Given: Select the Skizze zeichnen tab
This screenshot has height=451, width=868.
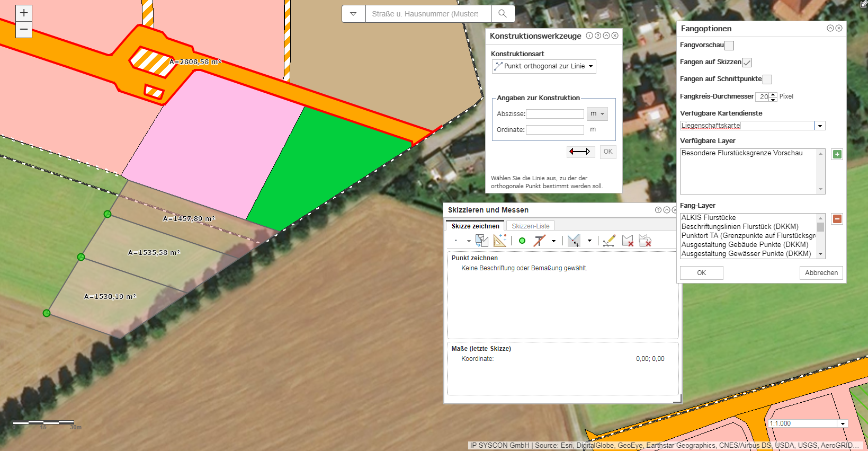Looking at the screenshot, I should click(475, 226).
